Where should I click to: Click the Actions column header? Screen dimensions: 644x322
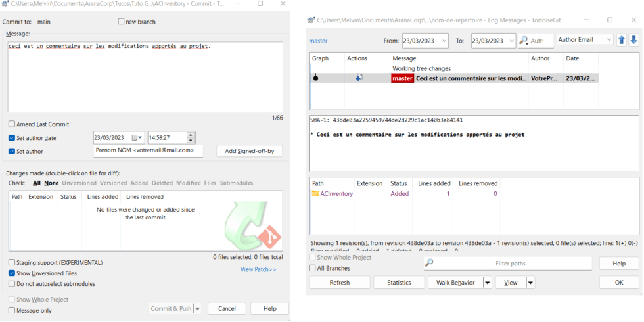[357, 58]
